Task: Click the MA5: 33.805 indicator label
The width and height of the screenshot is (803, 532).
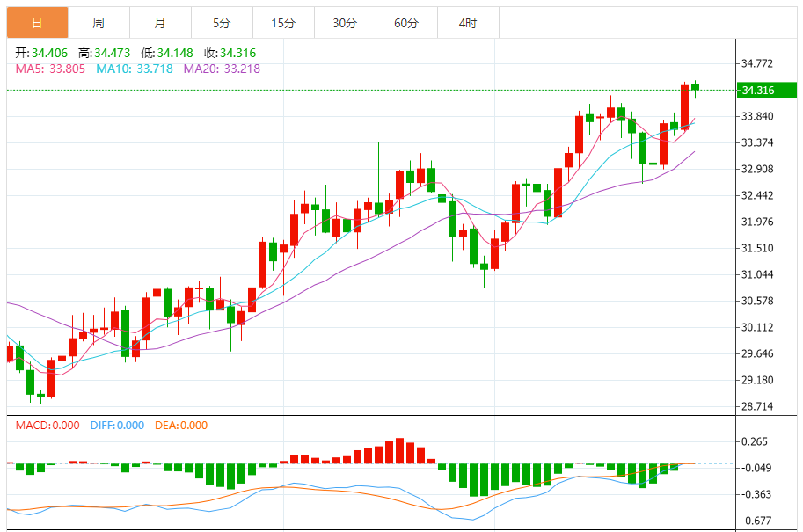Action: tap(50, 69)
